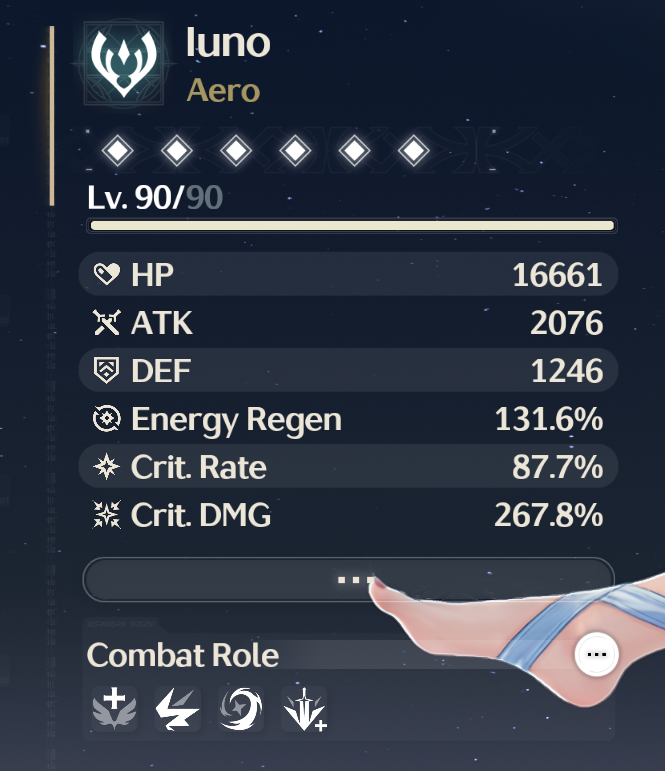Click the level progress bar
Image resolution: width=665 pixels, height=771 pixels.
click(352, 226)
